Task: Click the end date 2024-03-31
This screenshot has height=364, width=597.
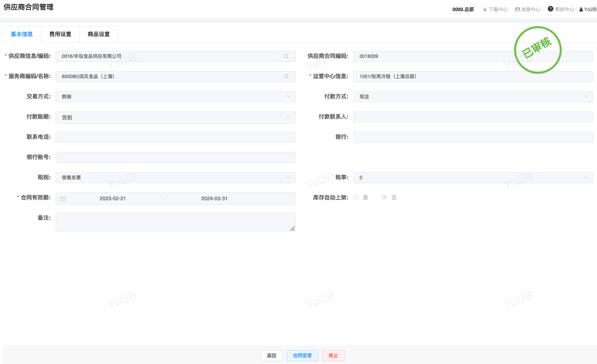Action: tap(214, 199)
